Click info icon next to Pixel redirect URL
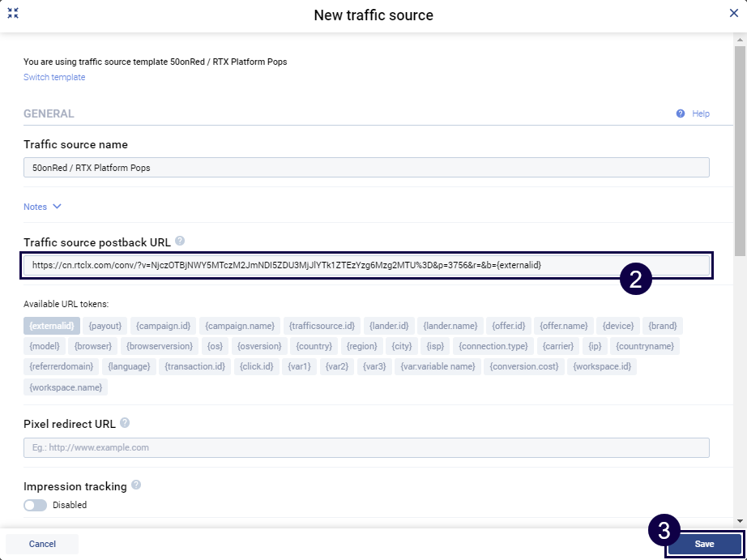747x560 pixels. point(125,423)
